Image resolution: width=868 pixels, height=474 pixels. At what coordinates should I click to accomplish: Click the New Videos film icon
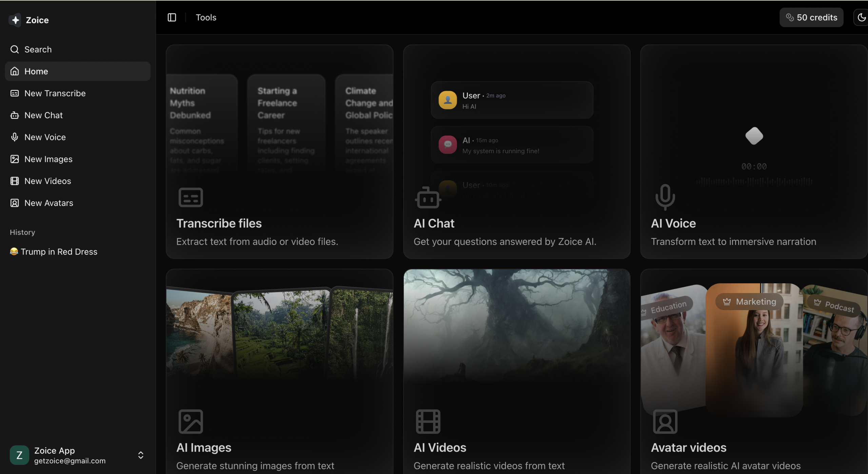point(15,181)
